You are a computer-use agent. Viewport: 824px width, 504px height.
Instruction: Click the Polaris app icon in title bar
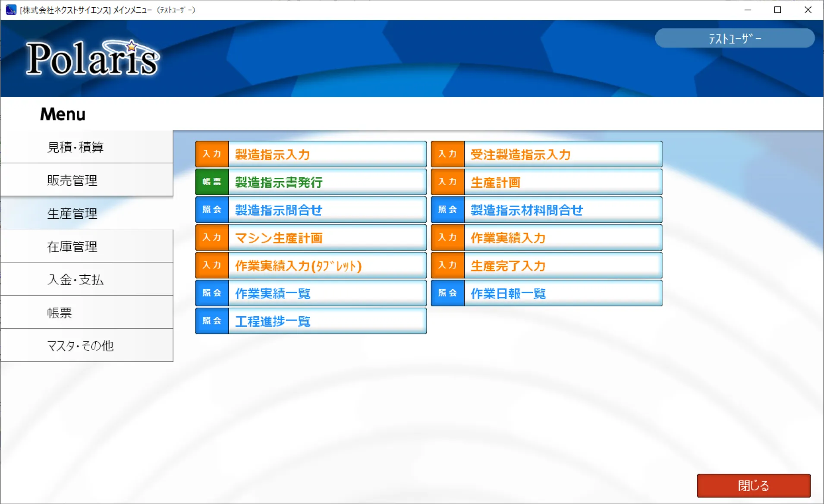click(11, 9)
